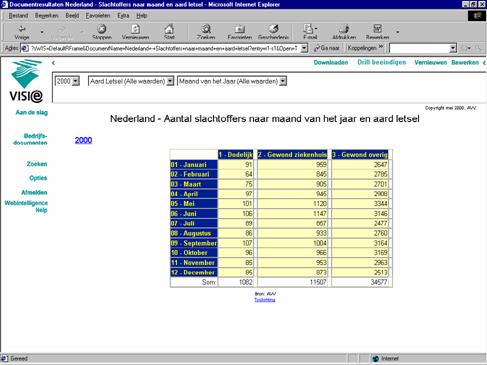The image size is (487, 365).
Task: Open the Beeld menu
Action: click(72, 16)
